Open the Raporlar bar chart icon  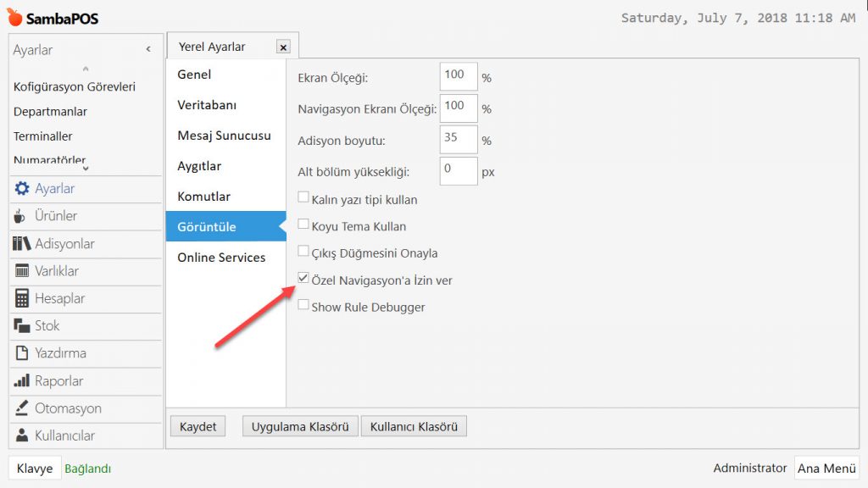22,381
